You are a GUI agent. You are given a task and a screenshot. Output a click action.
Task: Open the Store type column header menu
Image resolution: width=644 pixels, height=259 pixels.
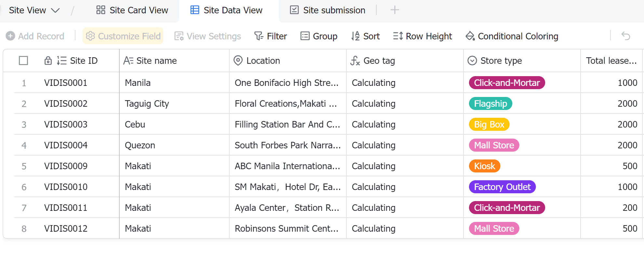[x=501, y=61]
